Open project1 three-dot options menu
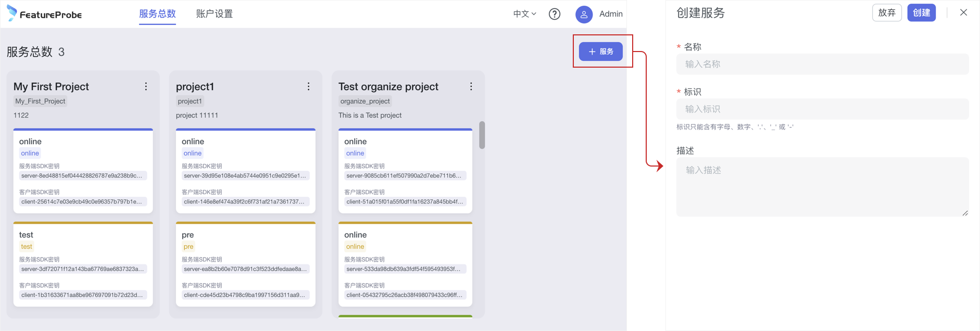The image size is (980, 331). click(308, 86)
